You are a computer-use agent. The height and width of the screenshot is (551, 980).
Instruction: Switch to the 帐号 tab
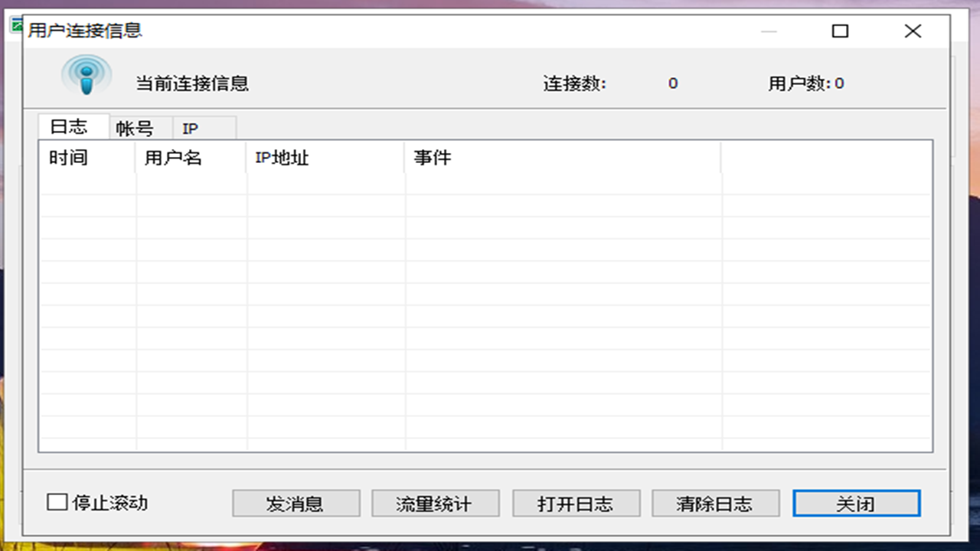[139, 127]
